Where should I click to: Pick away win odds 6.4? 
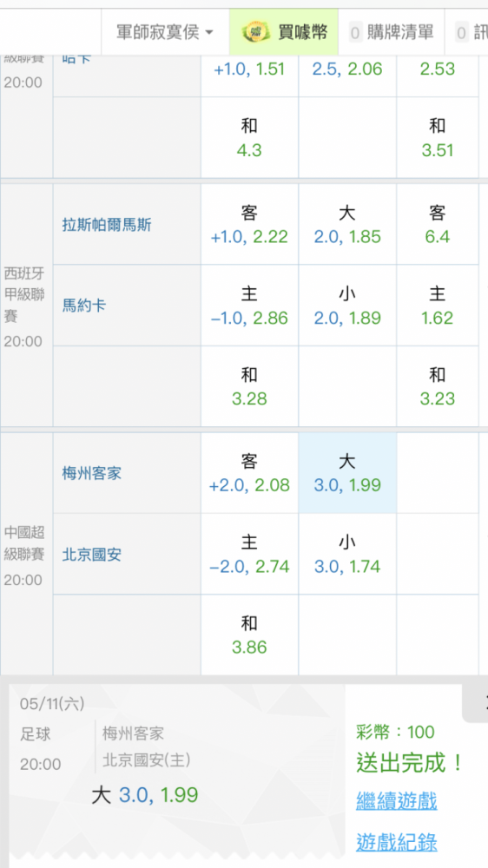pos(437,225)
